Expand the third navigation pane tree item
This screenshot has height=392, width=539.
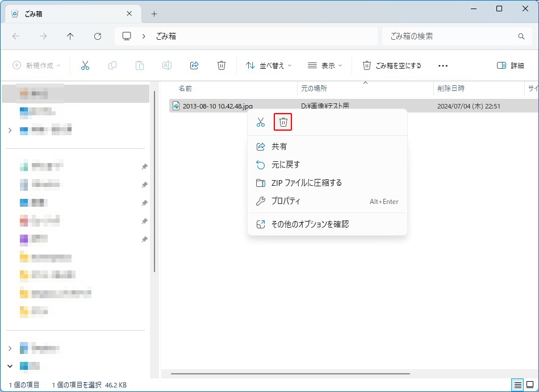click(10, 131)
